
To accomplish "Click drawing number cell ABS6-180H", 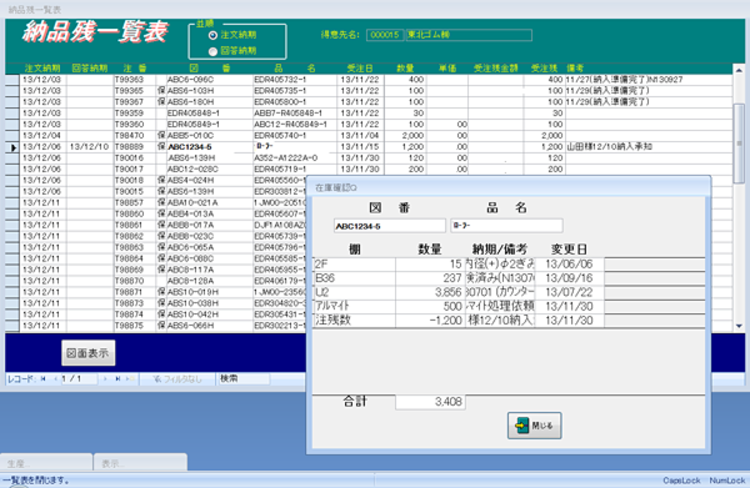I will [209, 102].
